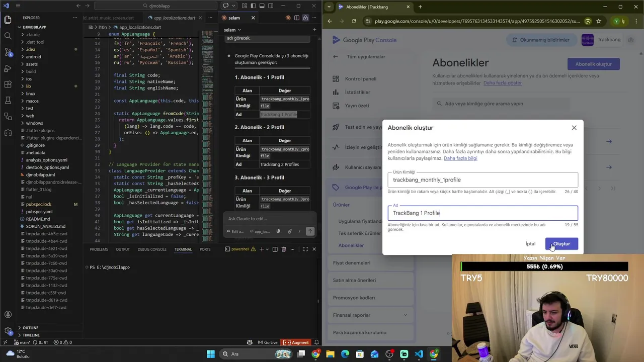
Task: Open Kontrol paneli in Play Console sidebar
Action: point(360,79)
